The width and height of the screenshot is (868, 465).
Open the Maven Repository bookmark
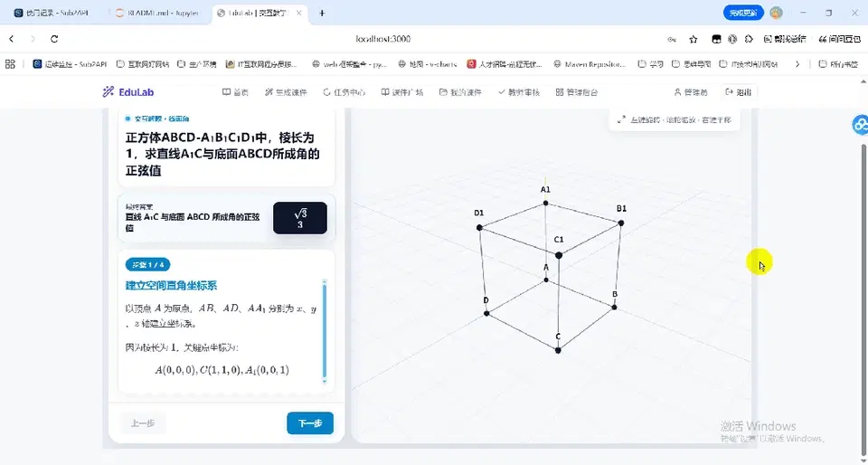[x=590, y=64]
